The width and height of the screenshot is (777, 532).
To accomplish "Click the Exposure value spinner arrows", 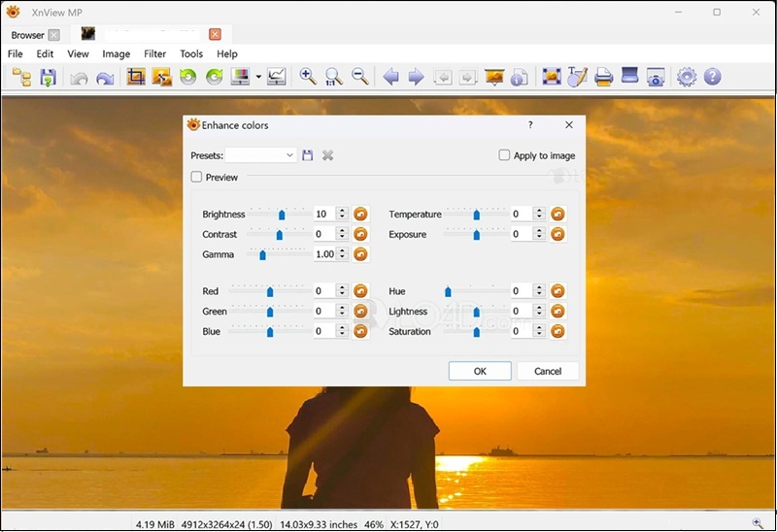I will click(x=539, y=234).
